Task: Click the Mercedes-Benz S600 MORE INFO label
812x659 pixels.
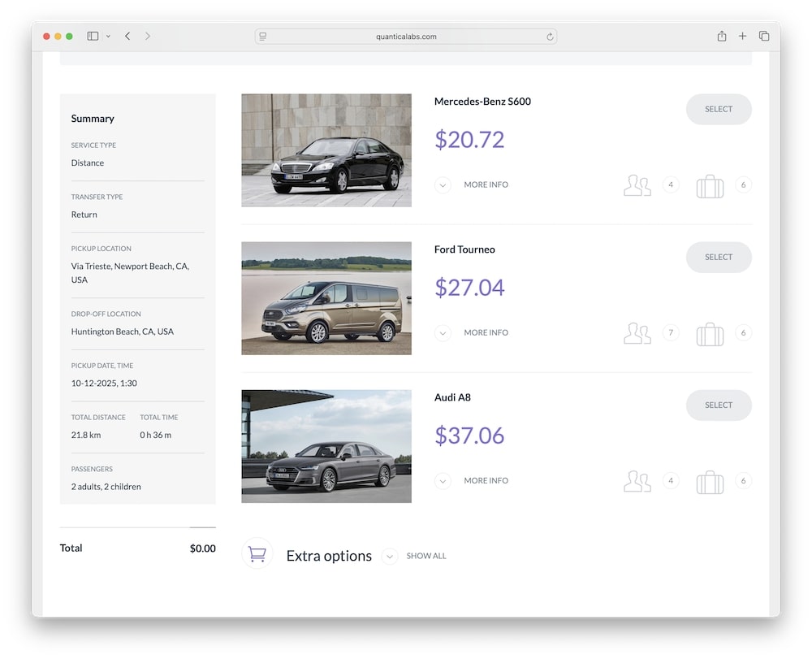Action: [486, 184]
